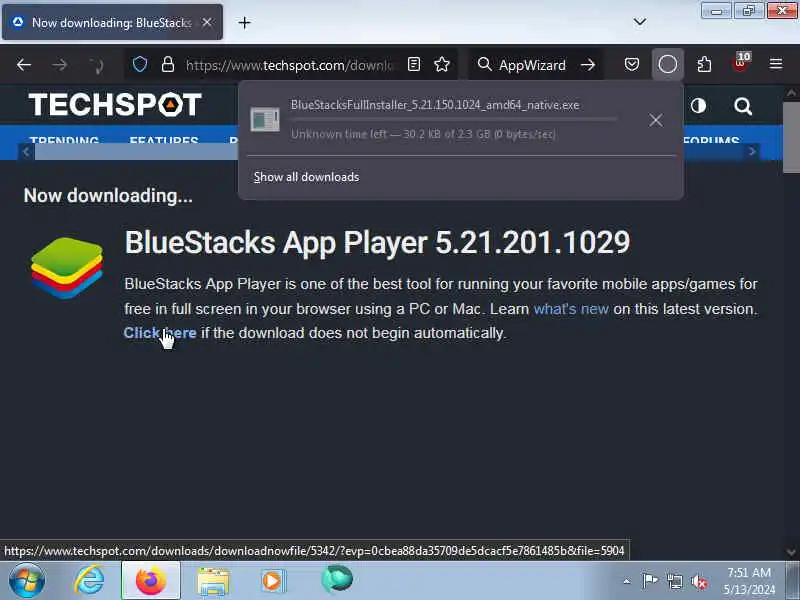The image size is (800, 600).
Task: Expand the list all tabs chevron
Action: tap(639, 21)
